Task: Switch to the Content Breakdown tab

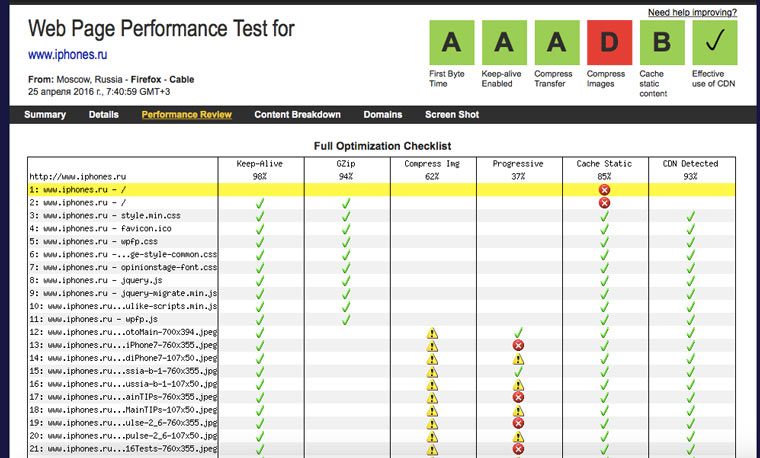Action: [297, 115]
